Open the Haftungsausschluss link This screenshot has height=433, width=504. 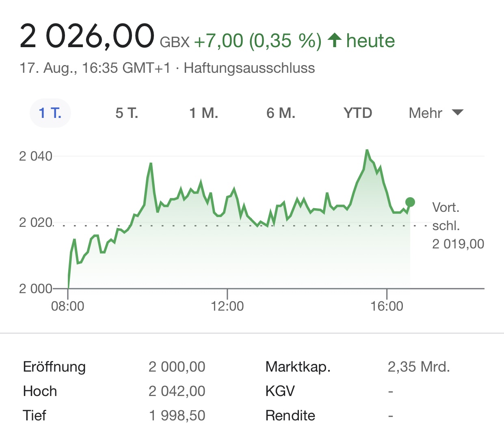(x=249, y=68)
